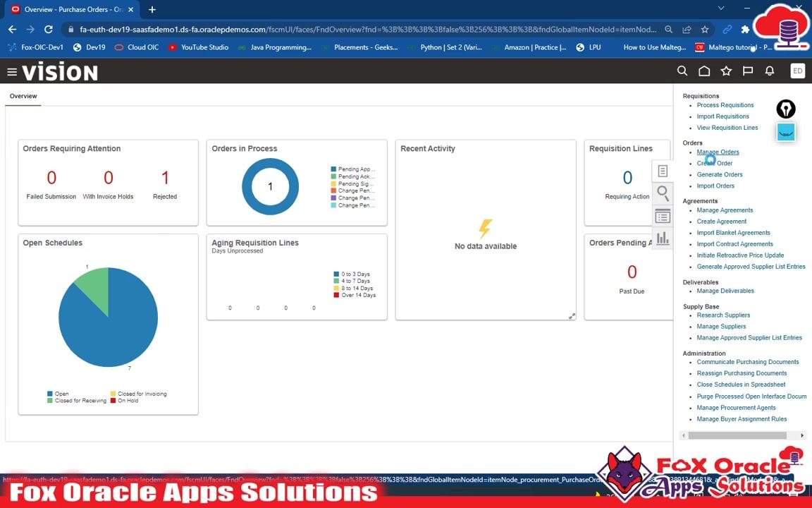Open the Notifications bell icon
The width and height of the screenshot is (812, 508).
[x=770, y=71]
